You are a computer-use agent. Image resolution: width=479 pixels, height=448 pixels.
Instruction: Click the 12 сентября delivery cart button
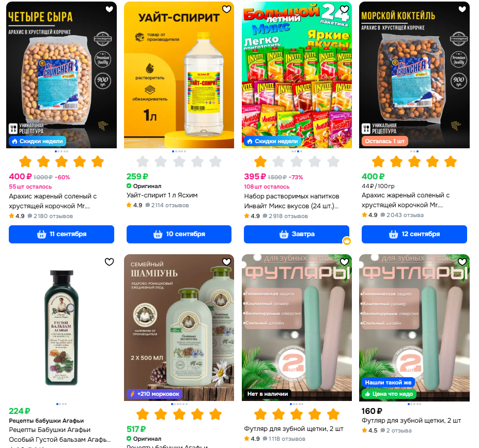point(414,234)
